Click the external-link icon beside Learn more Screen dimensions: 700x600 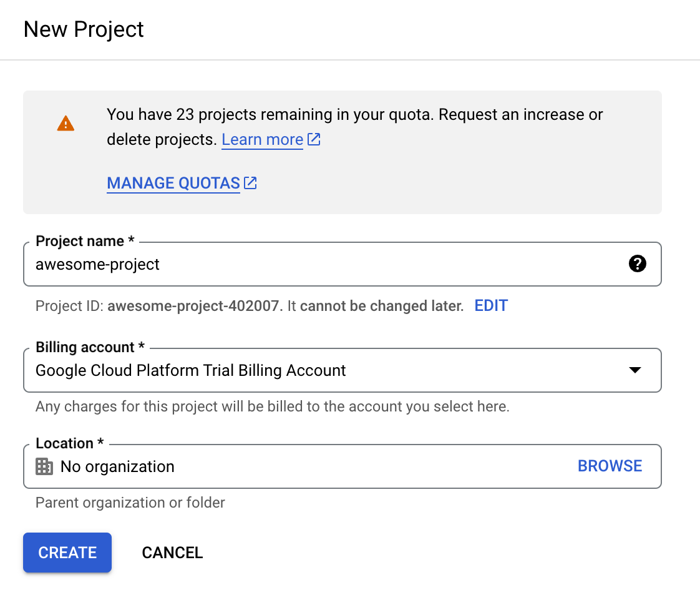point(314,139)
